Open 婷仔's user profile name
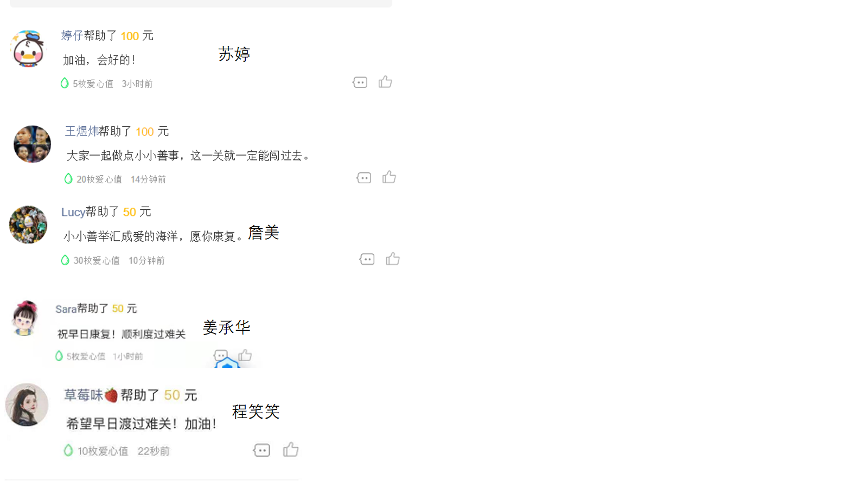Screen dimensions: 868x488 [72, 36]
